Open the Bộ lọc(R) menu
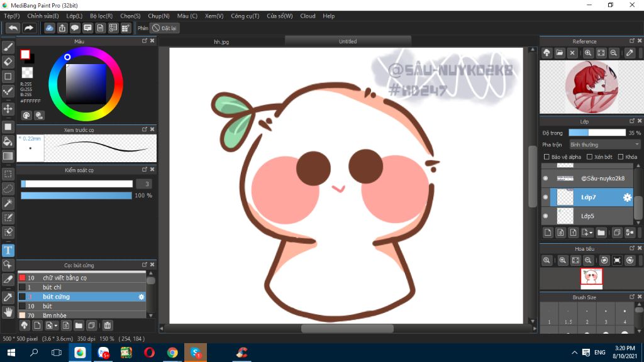The height and width of the screenshot is (362, 644). [x=101, y=16]
